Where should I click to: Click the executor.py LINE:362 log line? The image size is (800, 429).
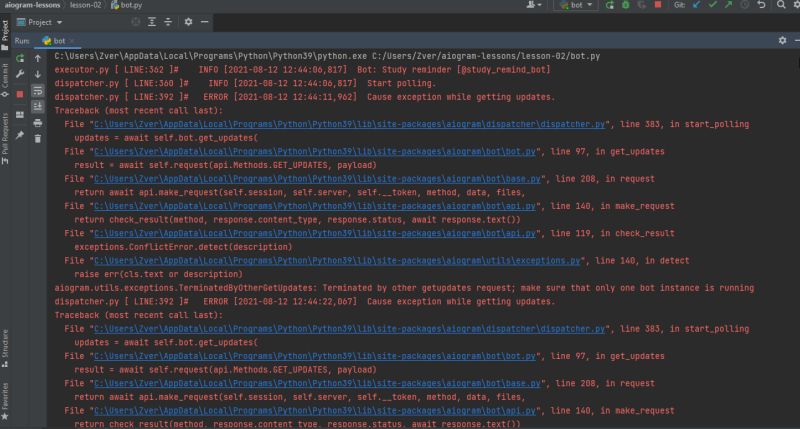[x=303, y=70]
